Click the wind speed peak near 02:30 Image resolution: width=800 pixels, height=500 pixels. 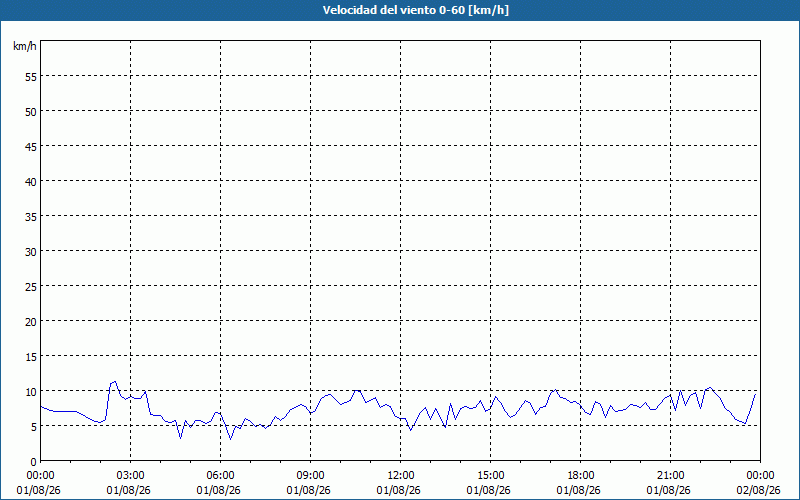[x=115, y=381]
